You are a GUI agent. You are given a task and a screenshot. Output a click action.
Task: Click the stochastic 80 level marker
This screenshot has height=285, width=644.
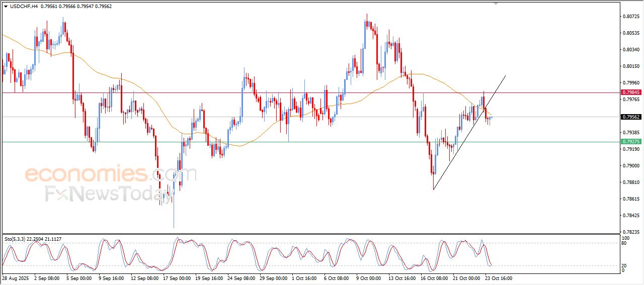[x=625, y=243]
